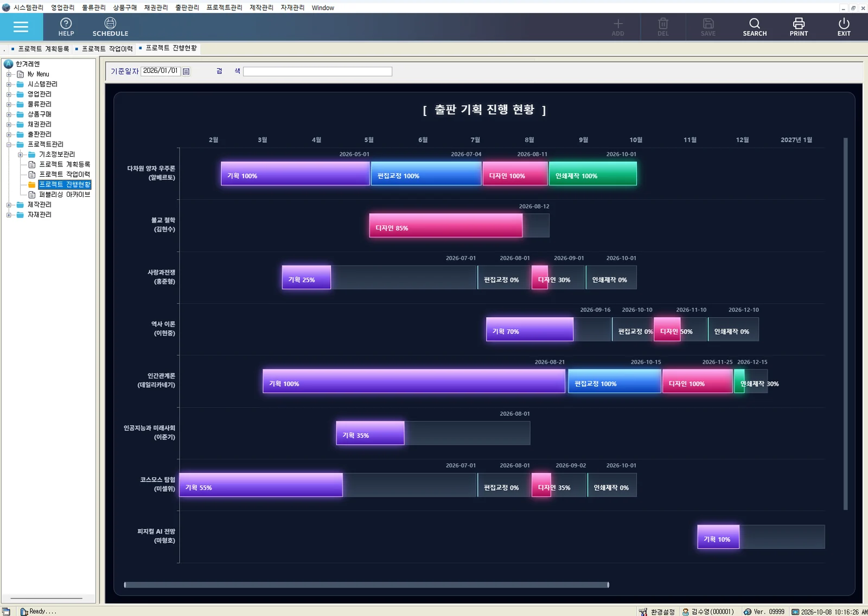Run SEARCH with the magnifier icon
Viewport: 868px width, 616px height.
coord(755,27)
